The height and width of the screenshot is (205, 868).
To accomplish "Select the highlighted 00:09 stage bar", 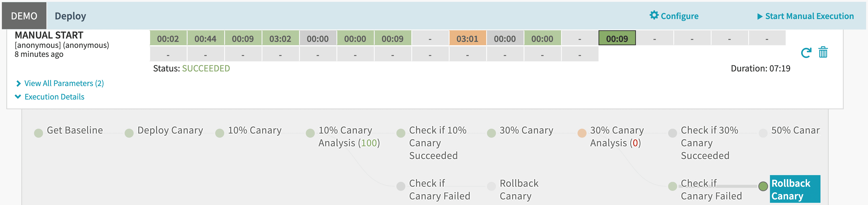I will [x=617, y=38].
